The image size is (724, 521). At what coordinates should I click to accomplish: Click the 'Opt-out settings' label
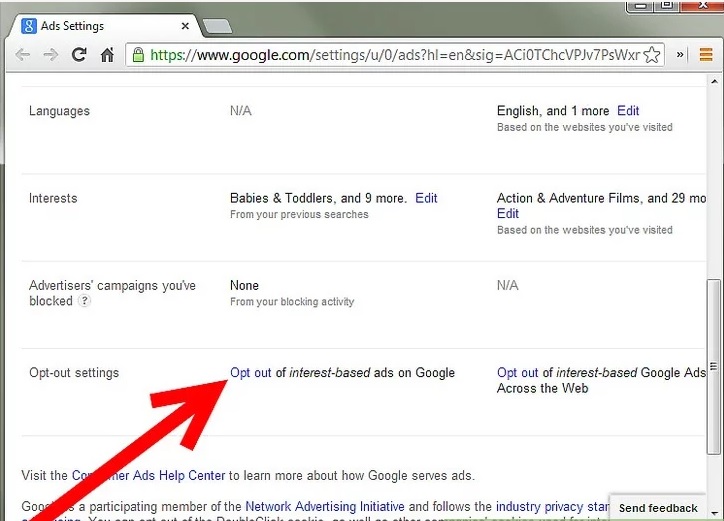pyautogui.click(x=74, y=373)
